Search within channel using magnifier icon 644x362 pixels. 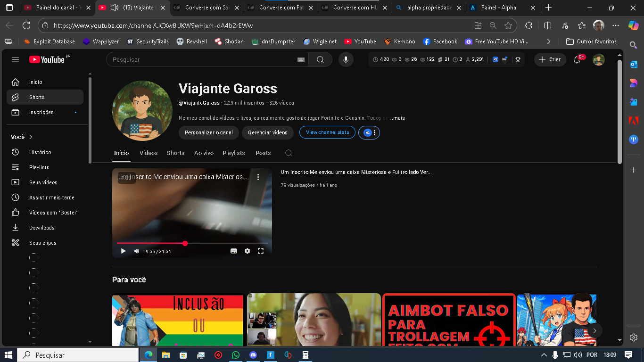[289, 153]
